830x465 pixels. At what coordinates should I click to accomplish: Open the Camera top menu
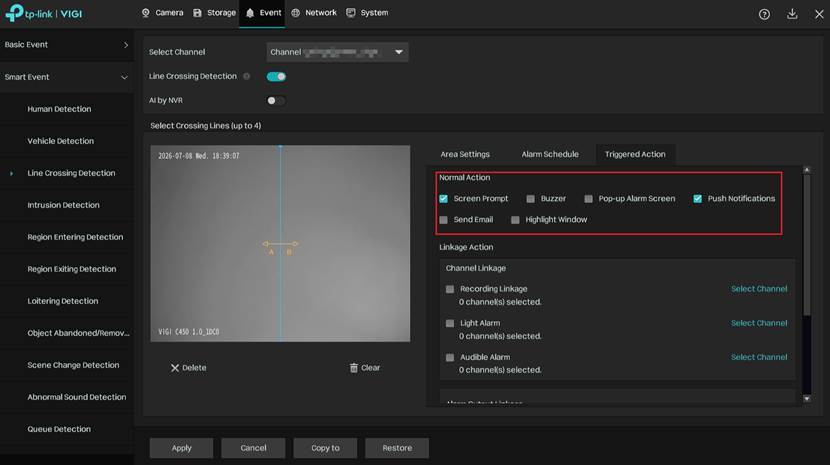coord(163,13)
